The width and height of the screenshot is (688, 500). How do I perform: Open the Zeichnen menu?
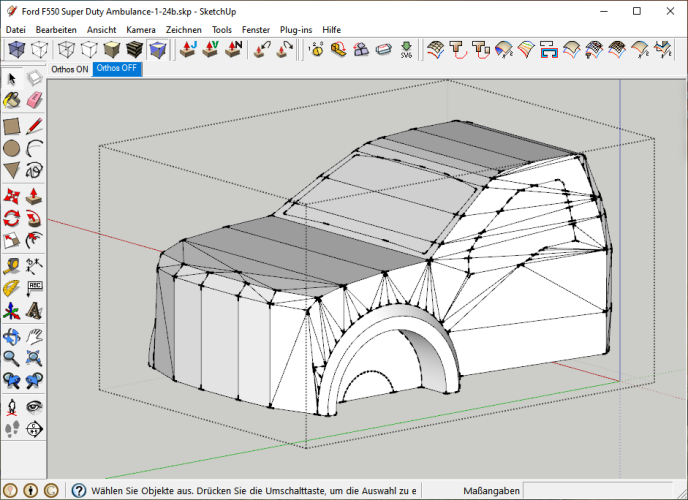click(x=183, y=30)
